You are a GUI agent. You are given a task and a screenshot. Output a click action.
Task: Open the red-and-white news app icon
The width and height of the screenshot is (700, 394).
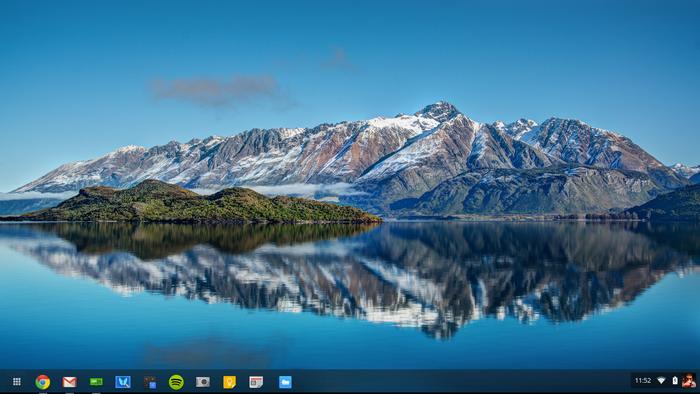point(256,382)
